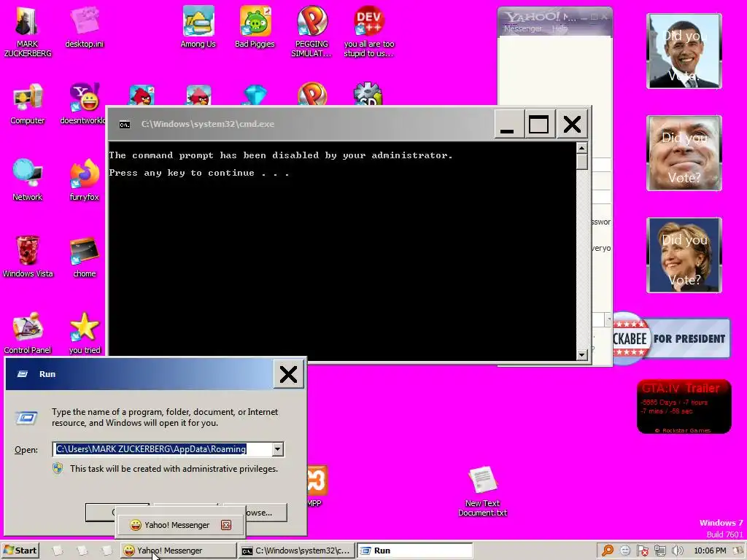Screen dimensions: 747x560
Task: Click the cmd.exe scrollbar up arrow
Action: point(581,148)
